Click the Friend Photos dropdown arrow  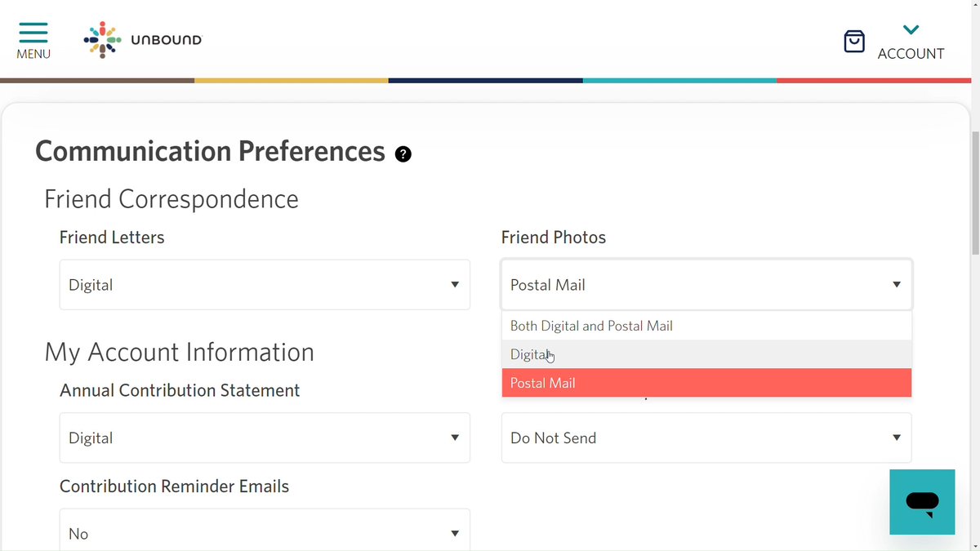click(897, 285)
